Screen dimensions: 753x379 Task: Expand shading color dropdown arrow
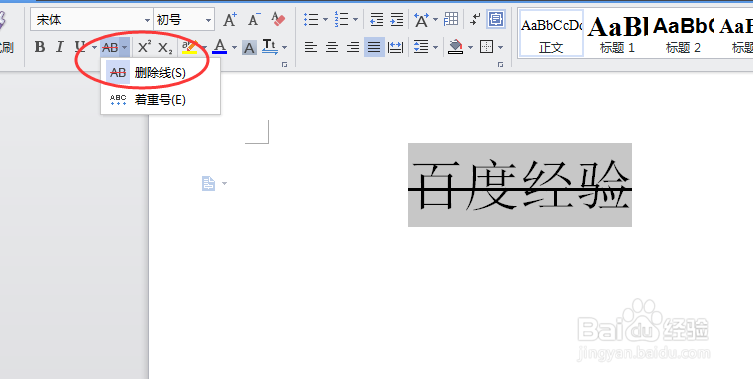point(470,48)
